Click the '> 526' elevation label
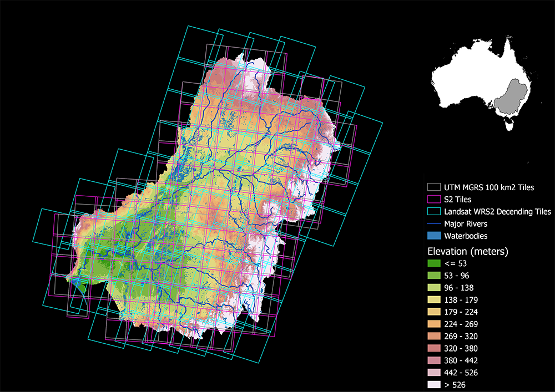 tap(455, 385)
